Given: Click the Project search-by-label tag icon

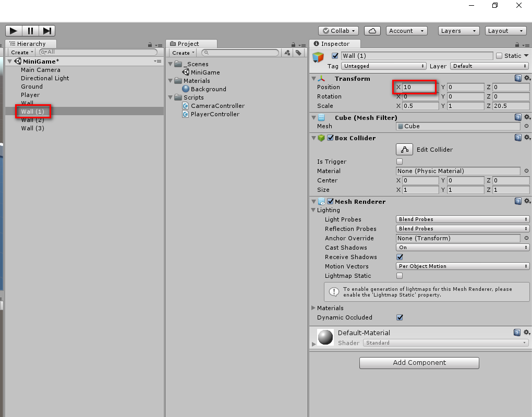Looking at the screenshot, I should [x=298, y=53].
